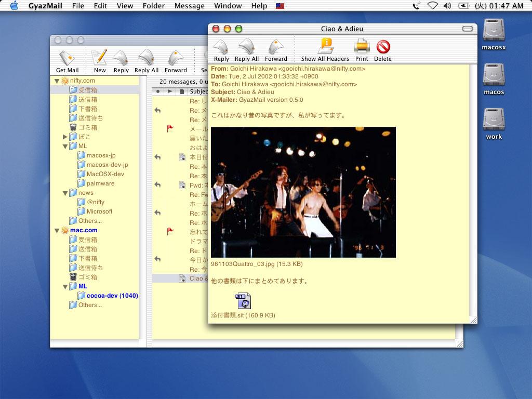Viewport: 532px width, 399px height.
Task: Select cocoa-dev (1040) folder
Action: point(108,296)
